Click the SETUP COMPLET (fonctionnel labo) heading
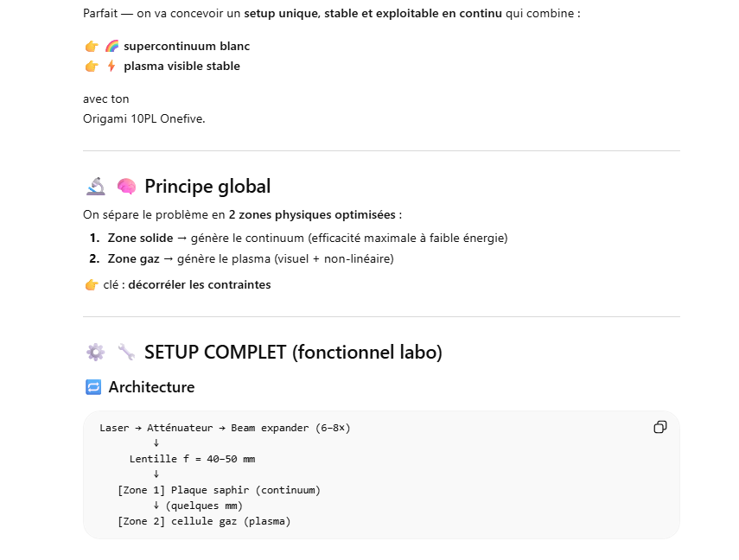This screenshot has height=560, width=739. 293,353
